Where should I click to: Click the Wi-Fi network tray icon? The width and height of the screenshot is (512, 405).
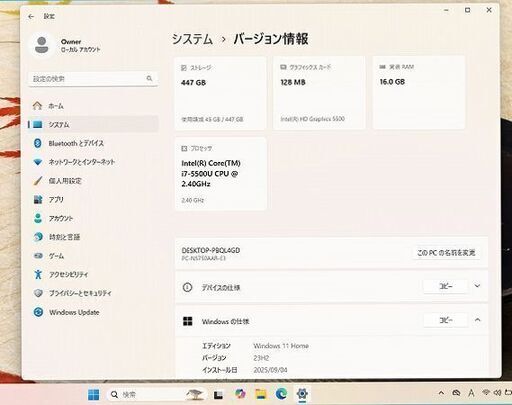tap(486, 393)
